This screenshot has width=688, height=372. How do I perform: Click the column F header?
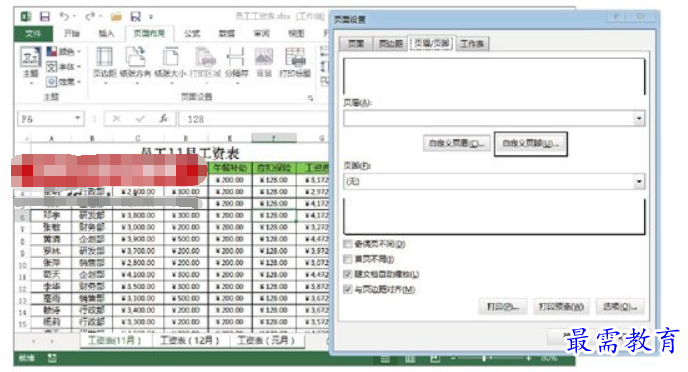click(x=274, y=138)
